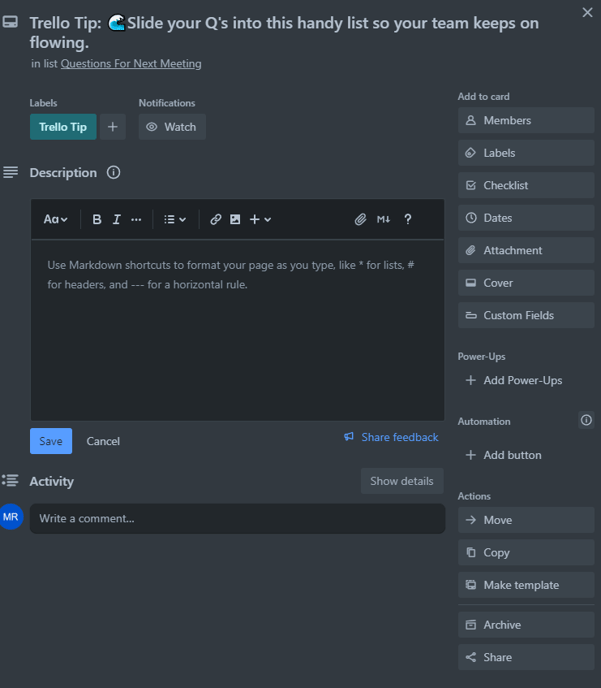Insert an image via toolbar icon
This screenshot has height=688, width=601.
pyautogui.click(x=235, y=219)
